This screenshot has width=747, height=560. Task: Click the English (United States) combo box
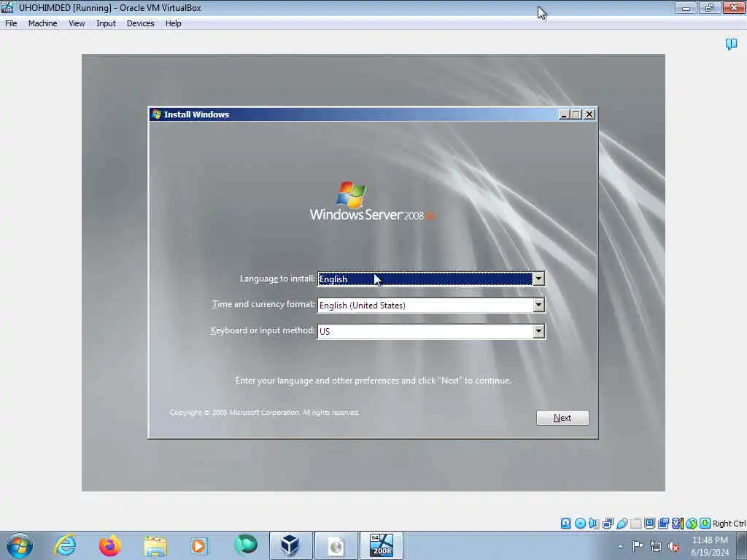coord(431,305)
